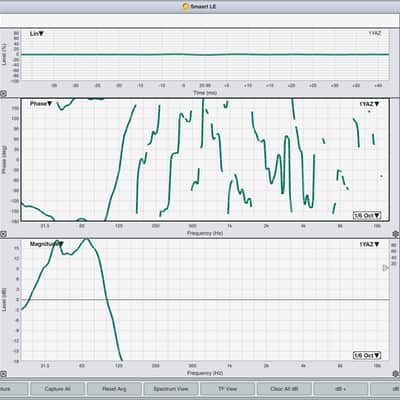Click the dB + button
Image resolution: width=400 pixels, height=400 pixels.
(x=341, y=389)
